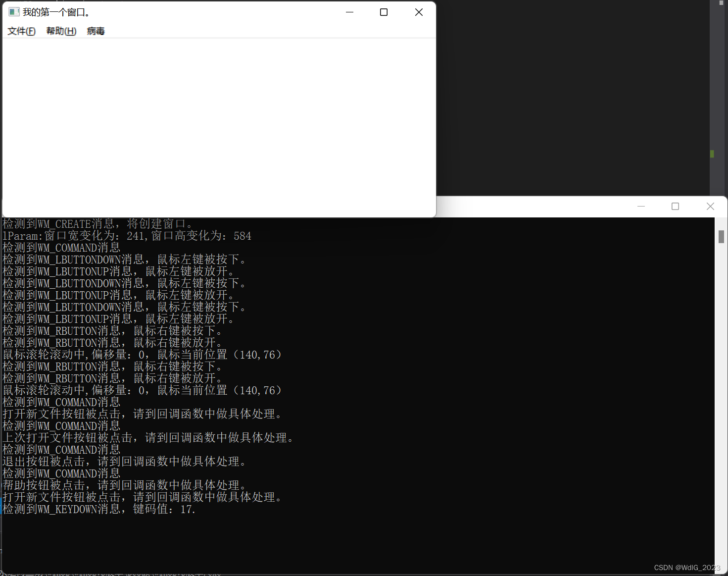Click the 退出按钮被点击 console line
728x576 pixels.
(124, 462)
